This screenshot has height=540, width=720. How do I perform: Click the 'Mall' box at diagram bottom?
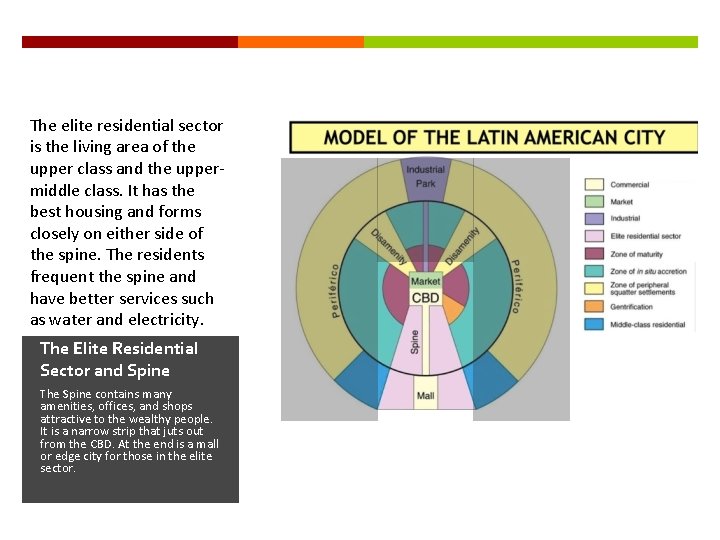(425, 395)
